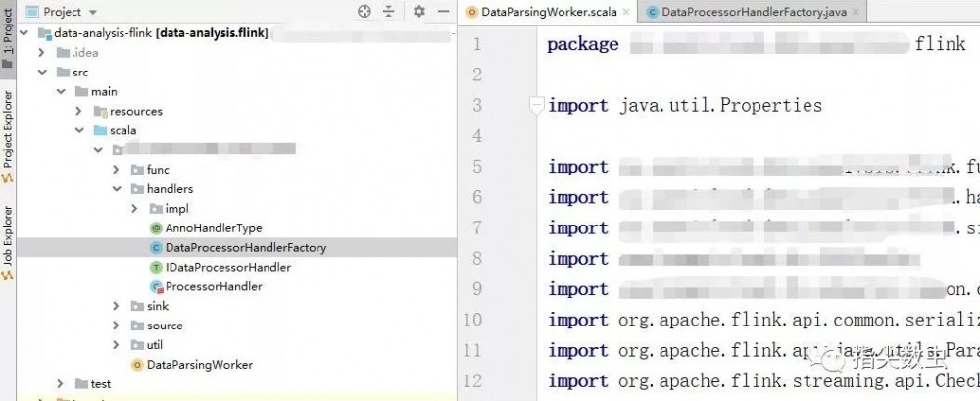This screenshot has width=980, height=401.
Task: Collapse the src folder
Action: point(42,72)
